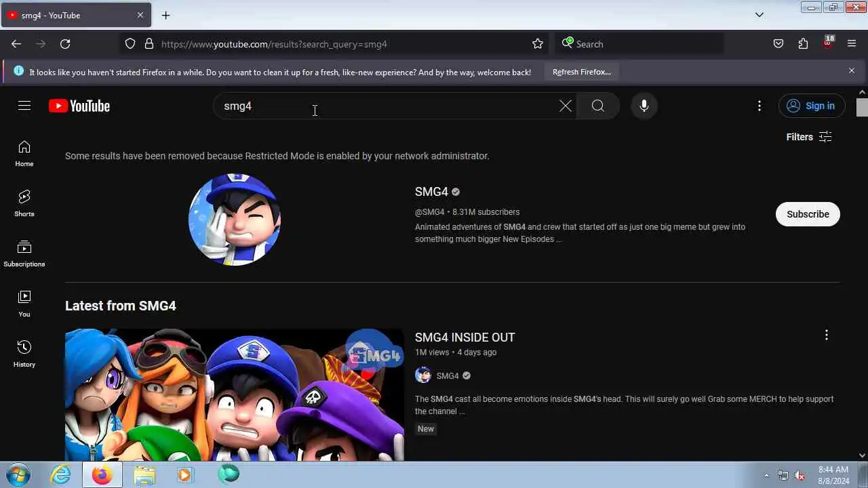
Task: Close the smg4 - YouTube tab
Action: point(140,15)
